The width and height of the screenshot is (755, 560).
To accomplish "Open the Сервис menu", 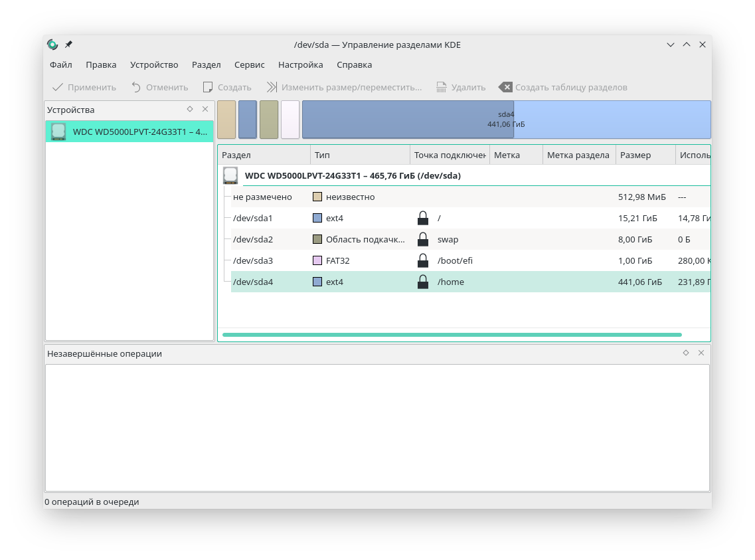I will (x=249, y=64).
